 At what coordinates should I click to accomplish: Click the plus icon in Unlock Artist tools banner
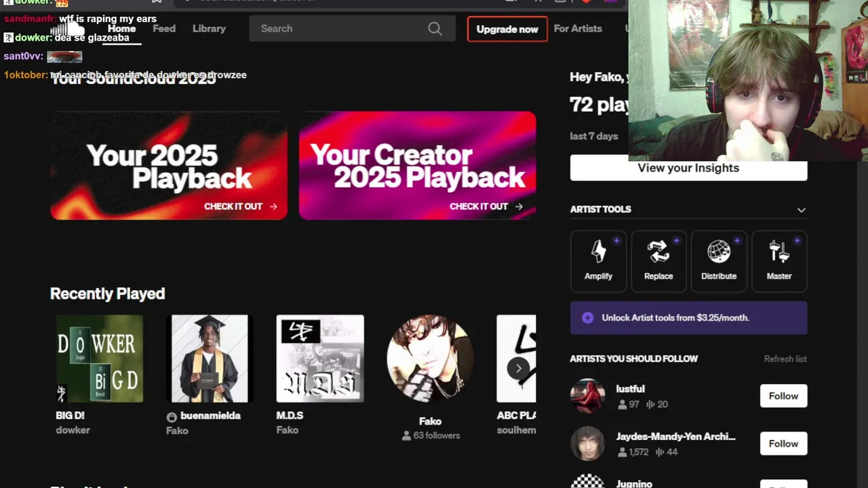(588, 318)
